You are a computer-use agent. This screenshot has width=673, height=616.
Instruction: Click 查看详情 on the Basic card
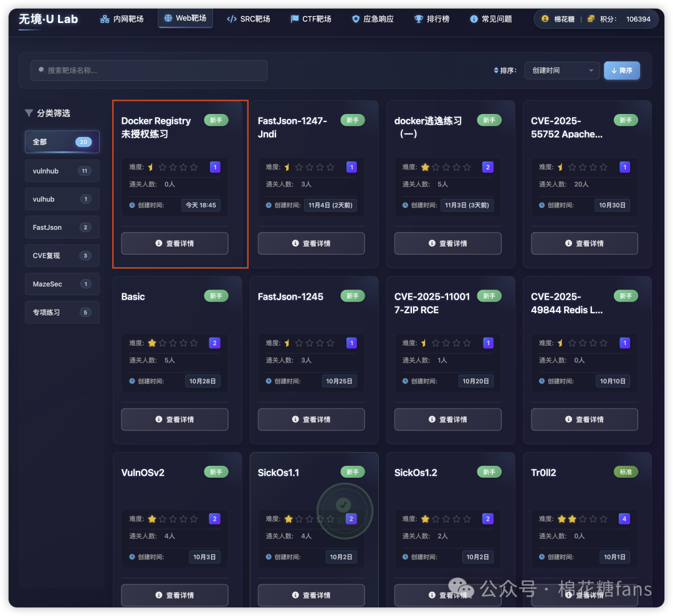pos(174,420)
